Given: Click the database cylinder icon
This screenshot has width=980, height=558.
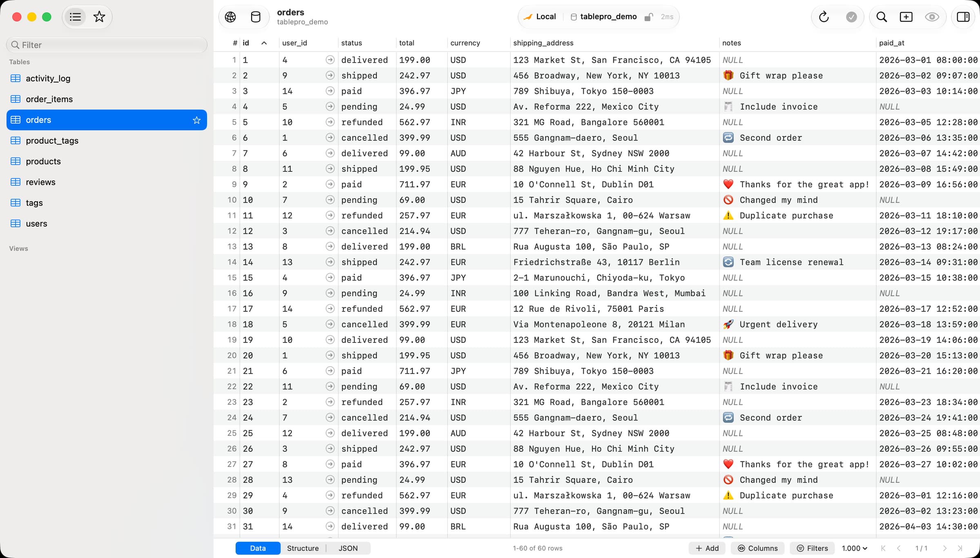Looking at the screenshot, I should 256,17.
